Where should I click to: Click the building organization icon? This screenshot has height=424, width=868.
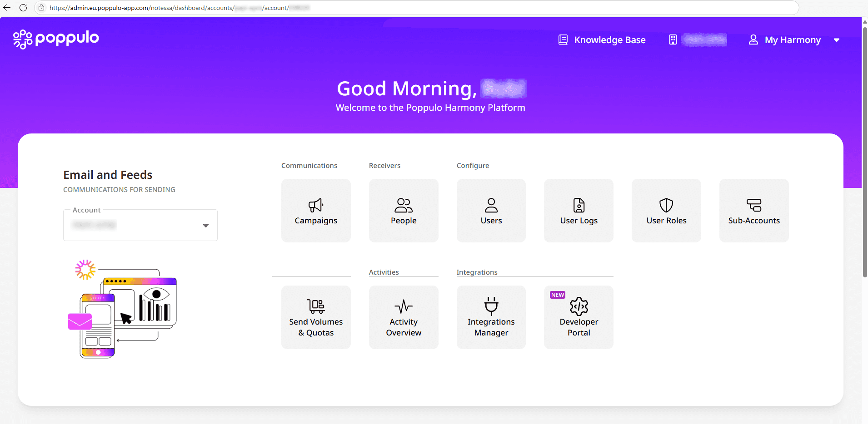[x=673, y=40]
